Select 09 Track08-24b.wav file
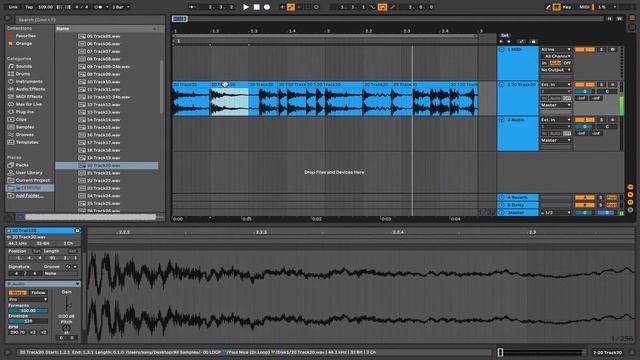Viewport: 640px width, 360px height. point(107,67)
